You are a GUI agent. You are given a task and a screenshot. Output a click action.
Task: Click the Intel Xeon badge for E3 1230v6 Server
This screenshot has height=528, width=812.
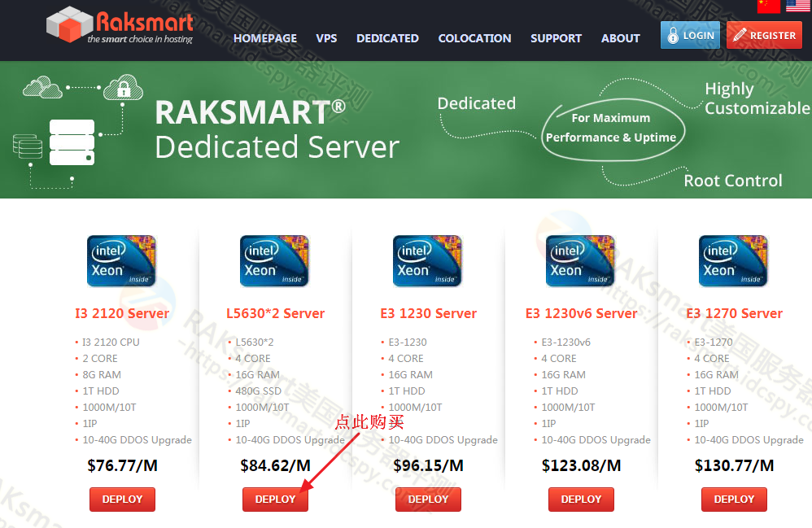pos(580,260)
